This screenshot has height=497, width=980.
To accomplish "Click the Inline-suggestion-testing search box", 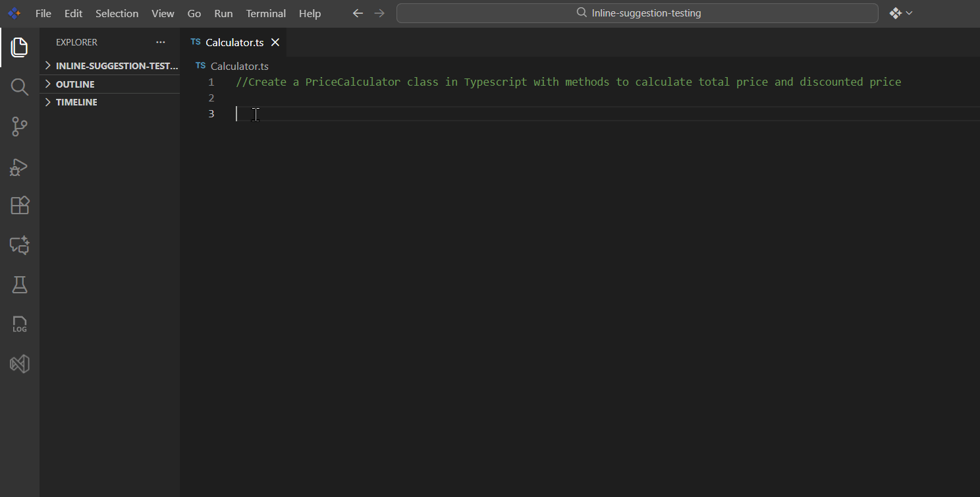I will coord(637,13).
